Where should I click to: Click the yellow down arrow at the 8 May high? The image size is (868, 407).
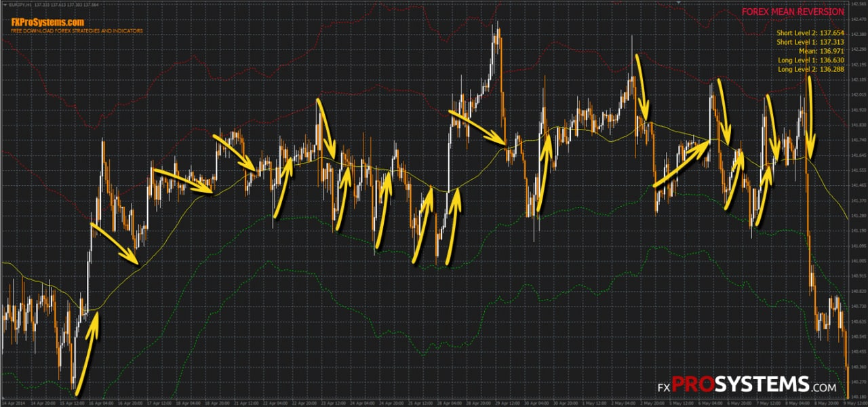[x=809, y=115]
